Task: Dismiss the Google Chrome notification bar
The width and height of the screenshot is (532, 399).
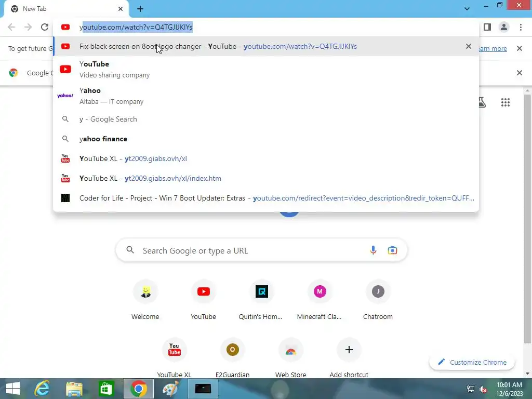Action: [x=520, y=73]
